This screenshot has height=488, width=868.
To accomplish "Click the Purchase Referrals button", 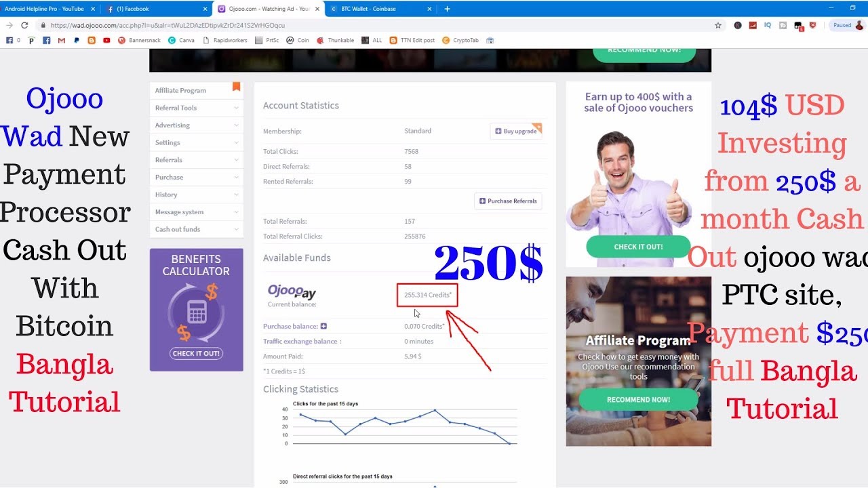I will click(508, 201).
